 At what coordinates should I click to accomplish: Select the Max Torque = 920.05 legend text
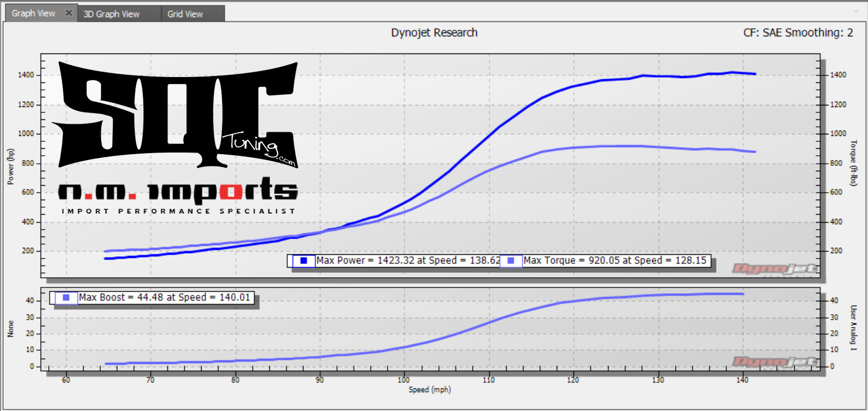[x=615, y=260]
